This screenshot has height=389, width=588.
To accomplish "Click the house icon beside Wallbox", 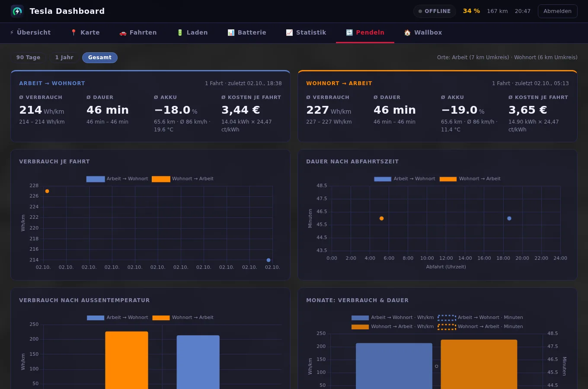I will pos(407,32).
